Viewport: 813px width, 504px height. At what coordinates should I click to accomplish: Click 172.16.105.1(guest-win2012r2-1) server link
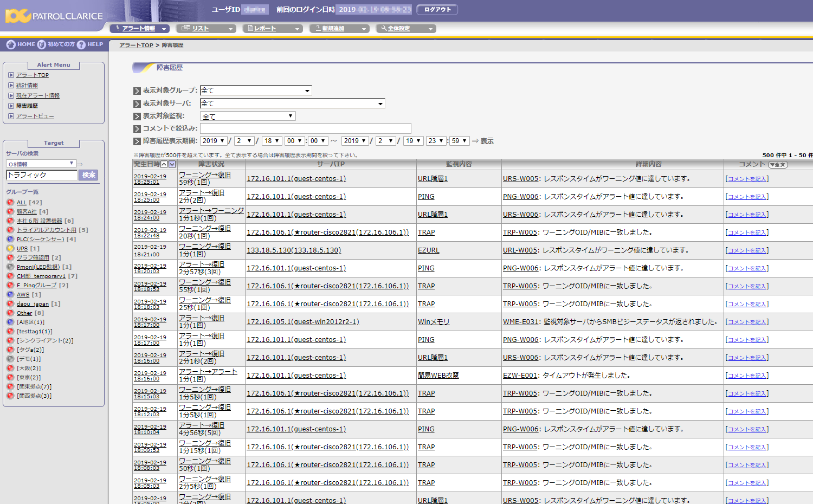tap(303, 322)
